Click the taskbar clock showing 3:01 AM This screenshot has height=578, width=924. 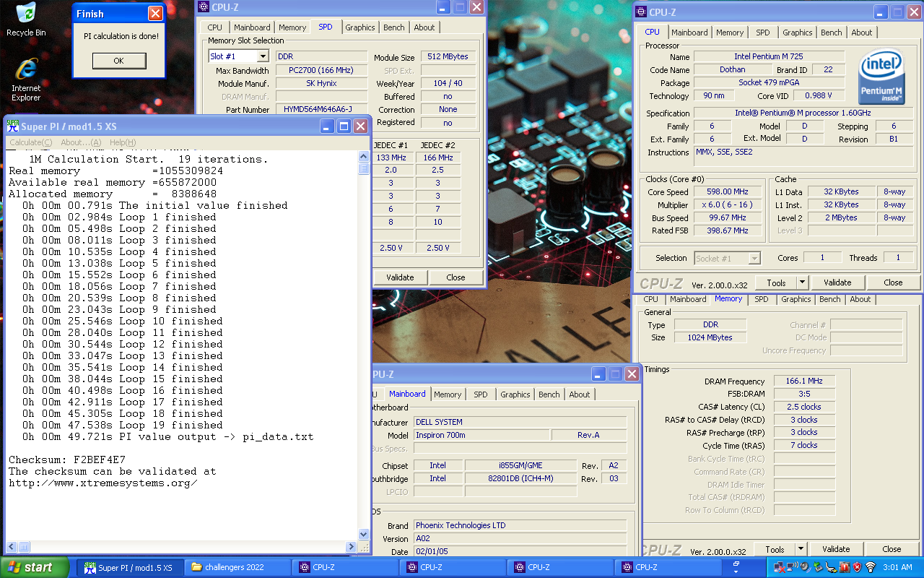coord(897,567)
